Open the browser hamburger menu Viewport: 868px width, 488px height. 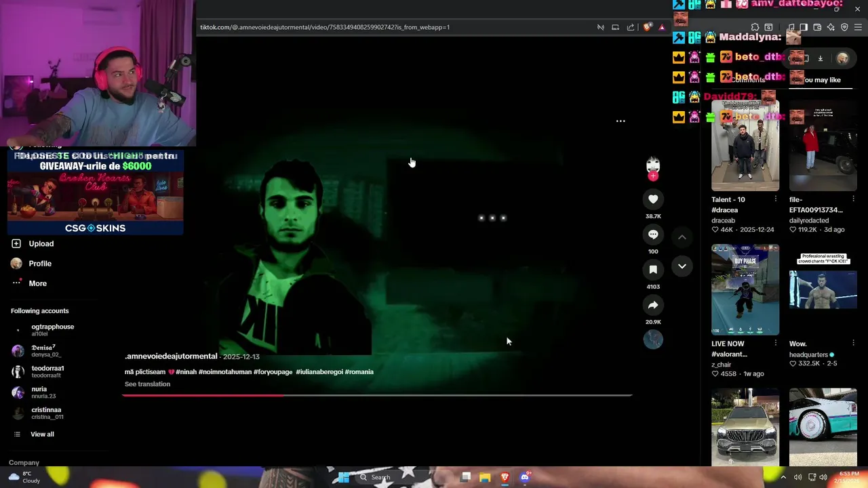(x=858, y=27)
